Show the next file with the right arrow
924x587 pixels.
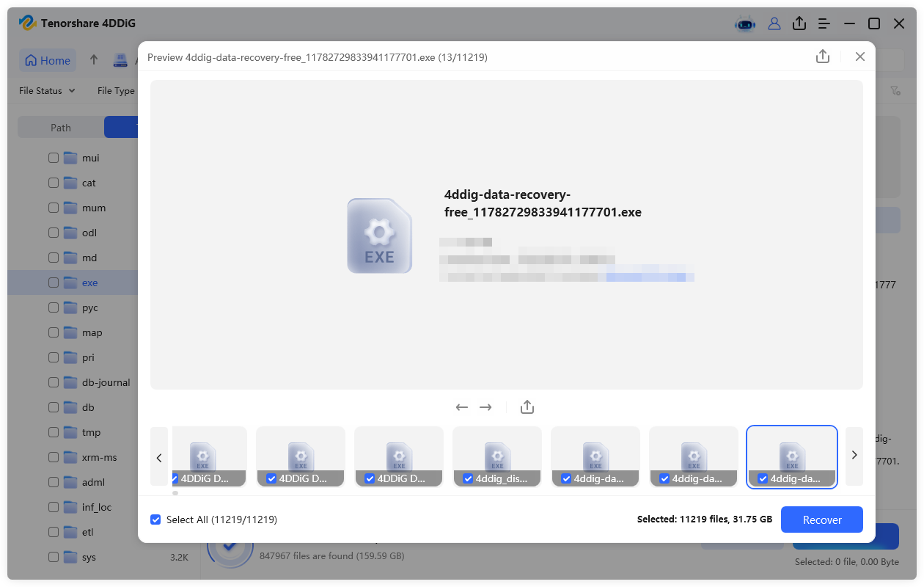tap(485, 407)
